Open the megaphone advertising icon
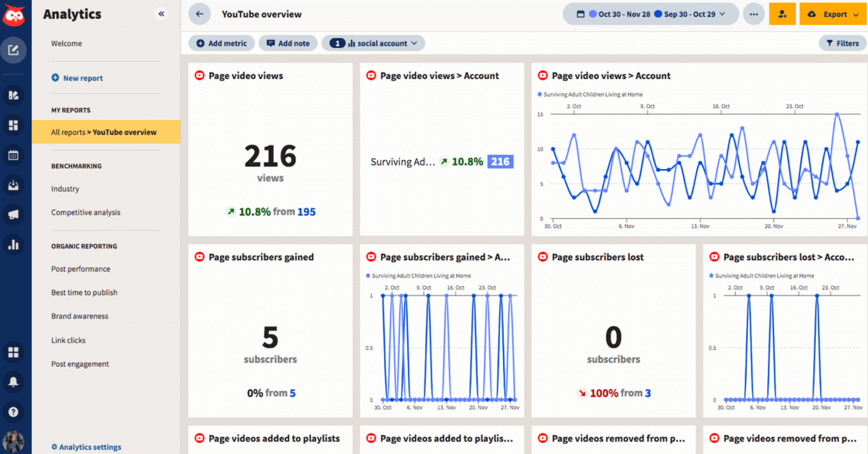 coord(14,215)
